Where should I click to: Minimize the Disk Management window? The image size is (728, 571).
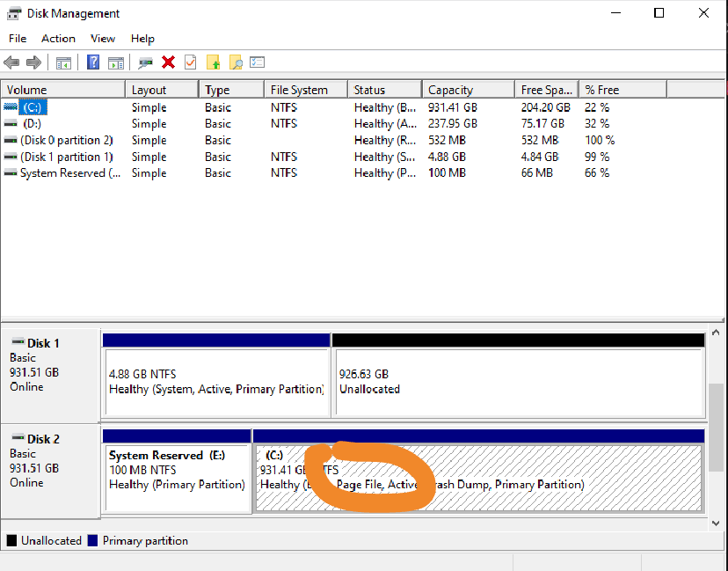tap(615, 13)
